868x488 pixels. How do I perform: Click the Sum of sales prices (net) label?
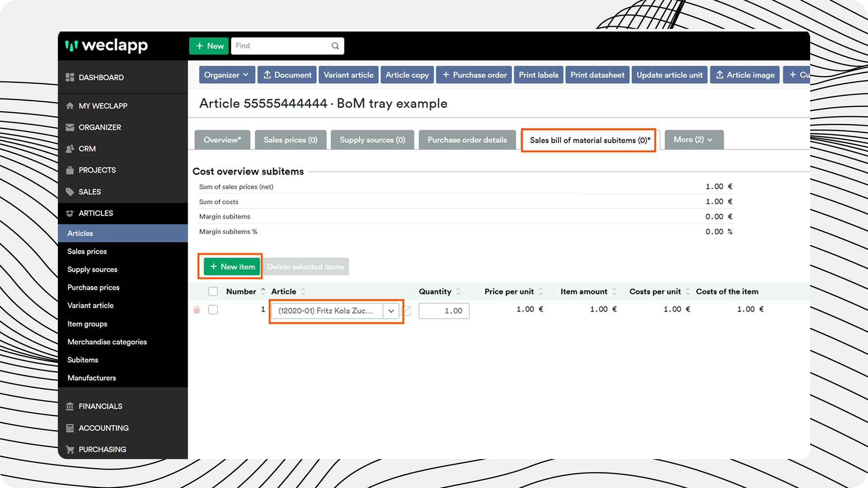236,187
